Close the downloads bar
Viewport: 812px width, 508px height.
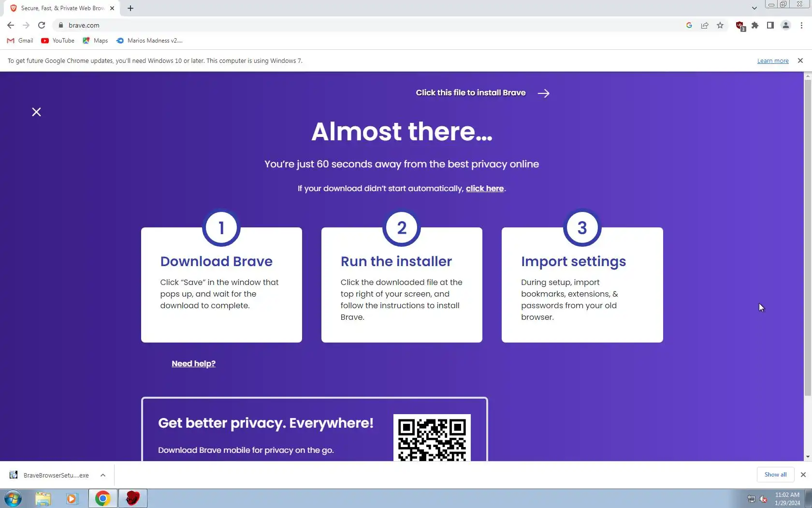click(803, 475)
